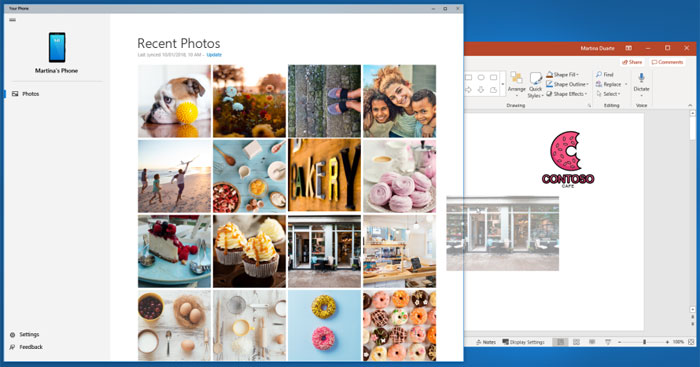This screenshot has width=700, height=367.
Task: Expand the shapes gallery More arrow
Action: pos(503,84)
